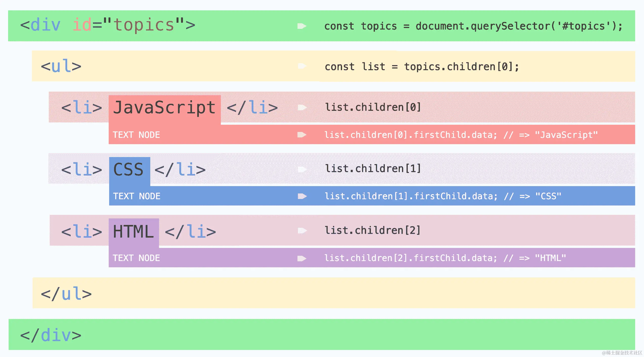
Task: Click the closing div tag
Action: 51,335
